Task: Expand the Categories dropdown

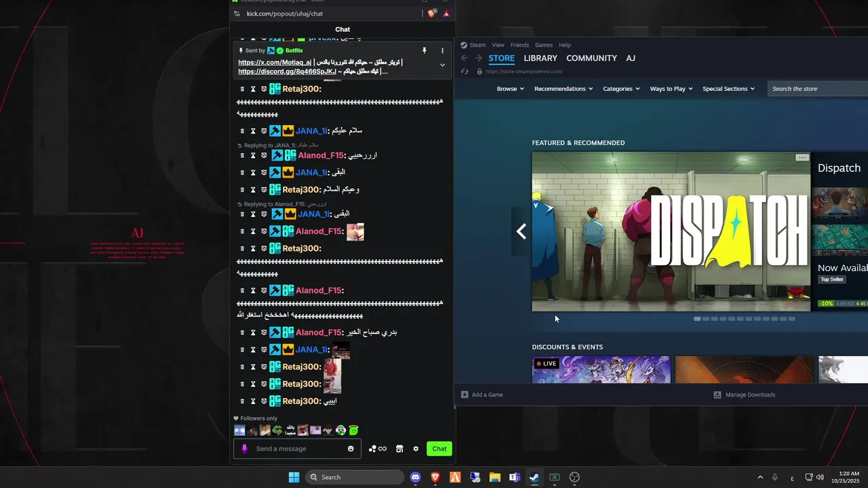Action: [621, 89]
